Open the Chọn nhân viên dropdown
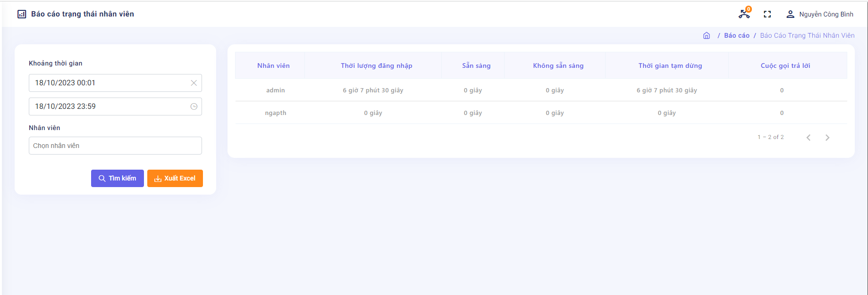This screenshot has width=868, height=295. pos(115,146)
